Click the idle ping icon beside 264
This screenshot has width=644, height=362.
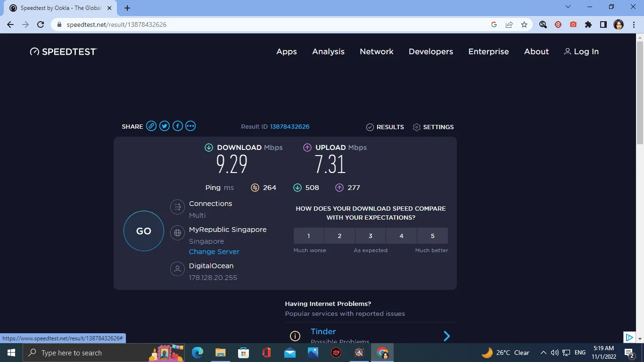(x=255, y=188)
